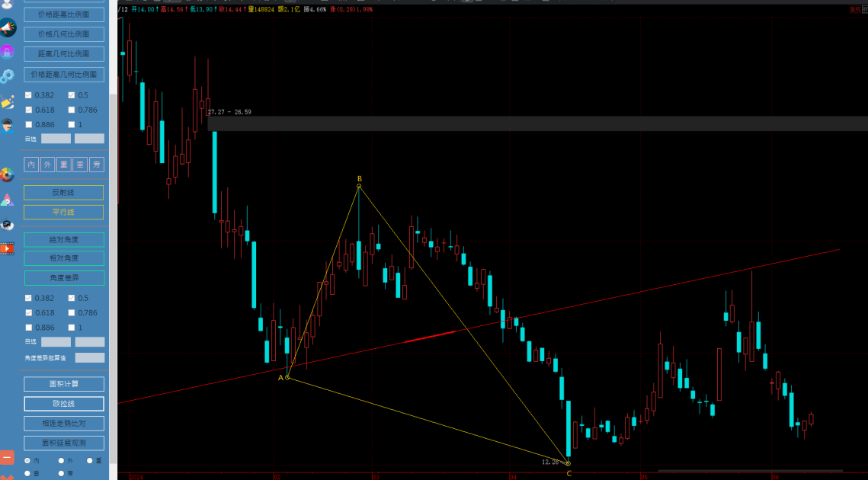868x480 pixels.
Task: Uncheck 0.382 checkbox below 角度差异 button
Action: coord(29,298)
